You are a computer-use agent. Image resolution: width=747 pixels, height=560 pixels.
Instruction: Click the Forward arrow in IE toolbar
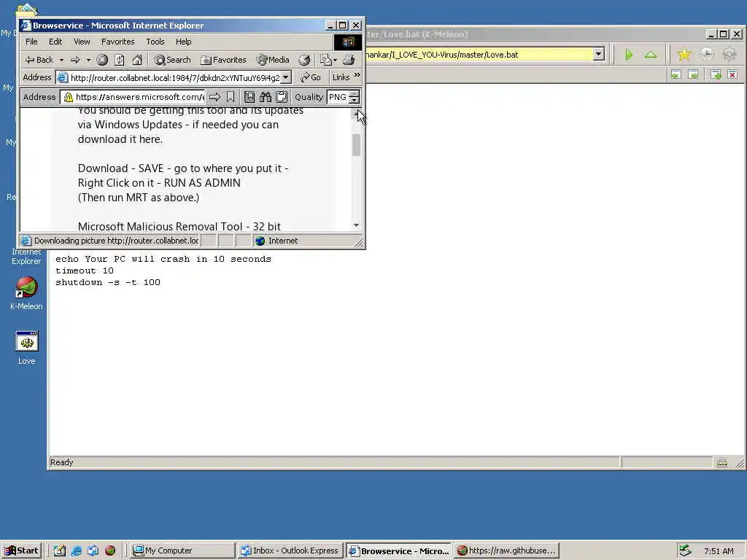tap(75, 60)
